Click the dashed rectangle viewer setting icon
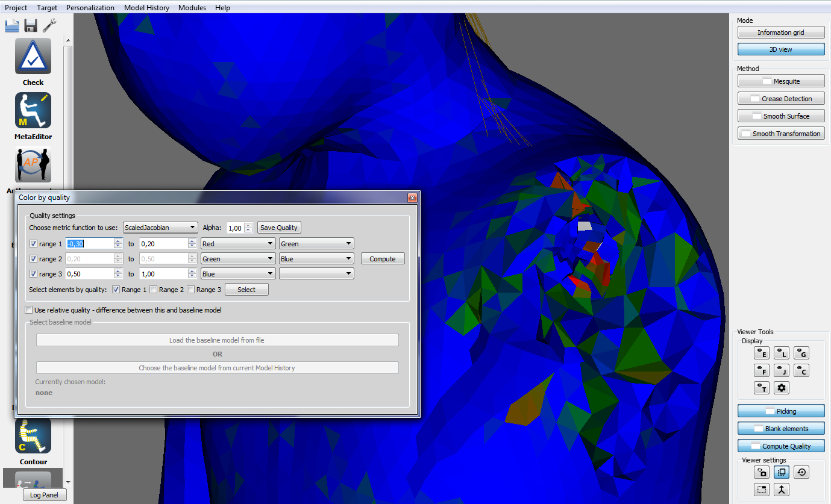831x504 pixels. click(x=762, y=490)
